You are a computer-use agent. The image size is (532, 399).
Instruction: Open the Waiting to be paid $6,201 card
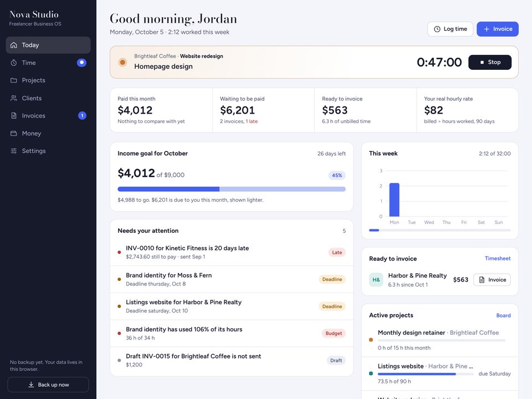tap(264, 110)
